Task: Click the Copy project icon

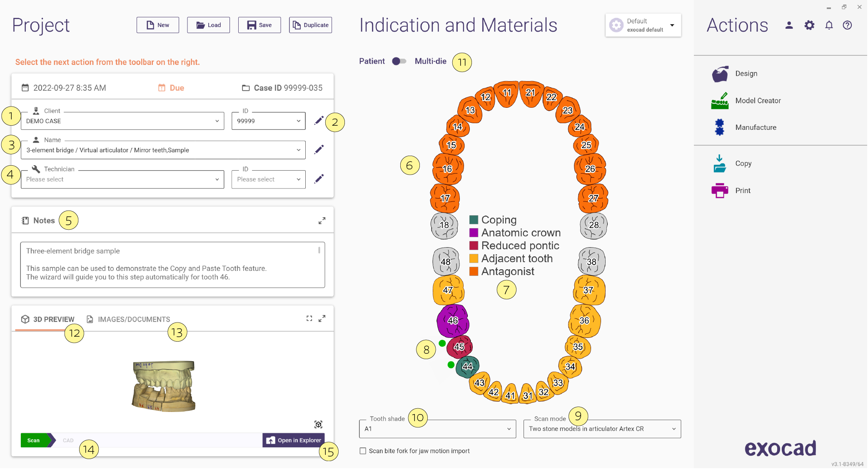Action: 720,164
